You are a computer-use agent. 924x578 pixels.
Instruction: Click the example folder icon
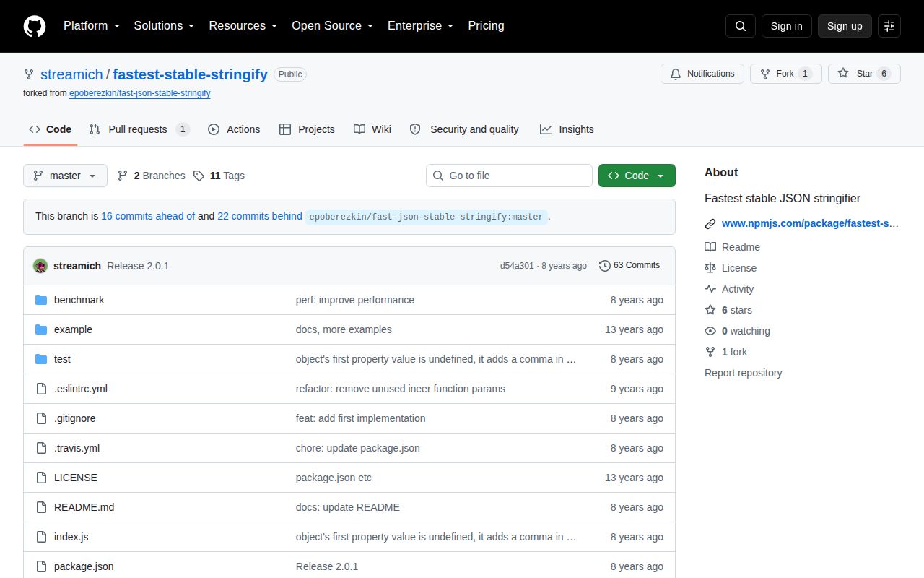41,329
